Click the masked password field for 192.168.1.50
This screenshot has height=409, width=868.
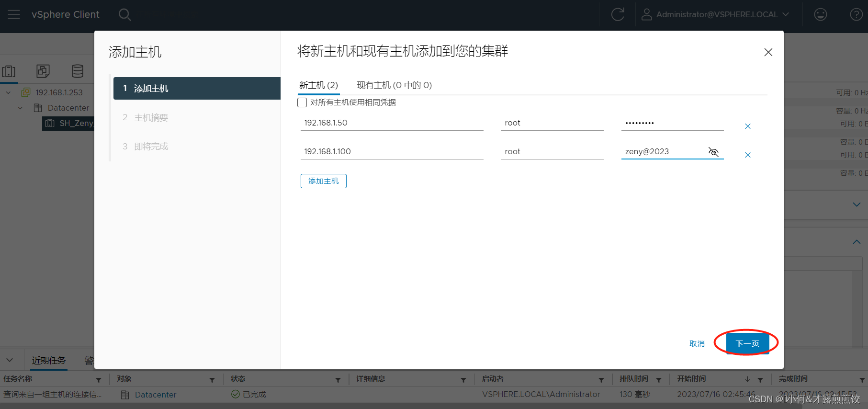pyautogui.click(x=672, y=123)
